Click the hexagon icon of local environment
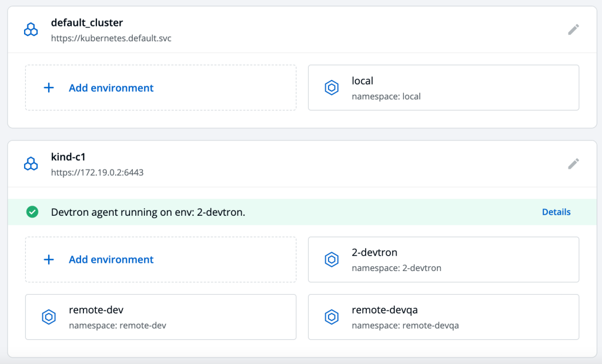Viewport: 602px width, 364px height. coord(332,88)
